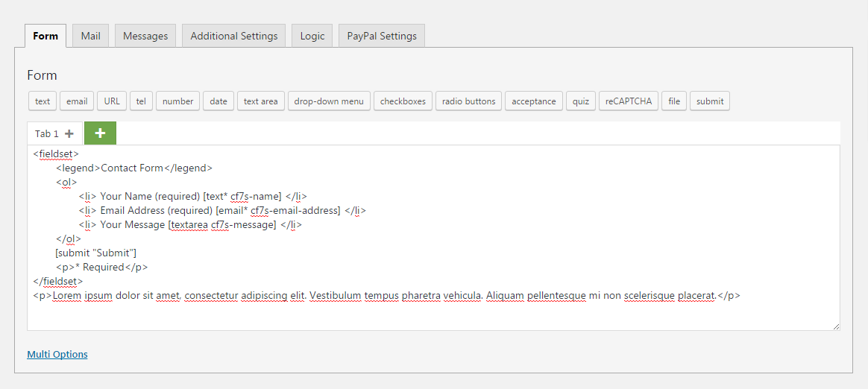The height and width of the screenshot is (389, 868).
Task: Open the Messages tab
Action: click(x=145, y=36)
